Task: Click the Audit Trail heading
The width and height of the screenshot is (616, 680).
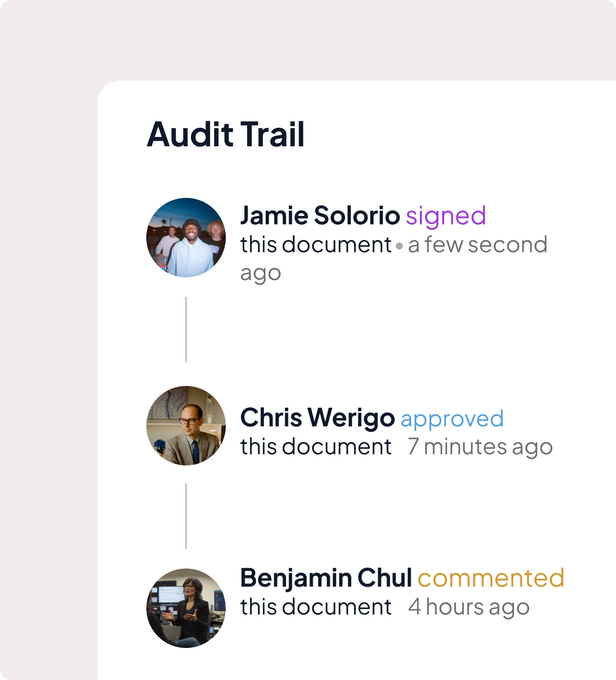Action: [x=226, y=135]
